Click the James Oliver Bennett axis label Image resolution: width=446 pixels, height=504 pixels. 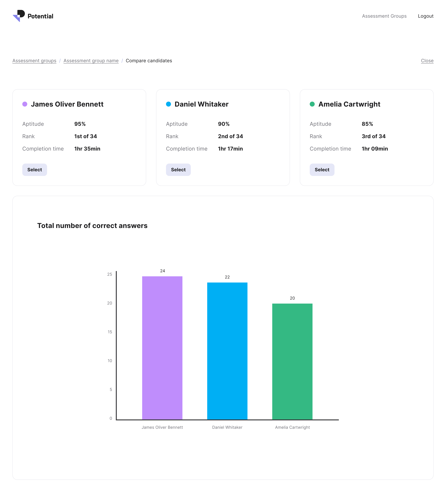click(x=162, y=427)
